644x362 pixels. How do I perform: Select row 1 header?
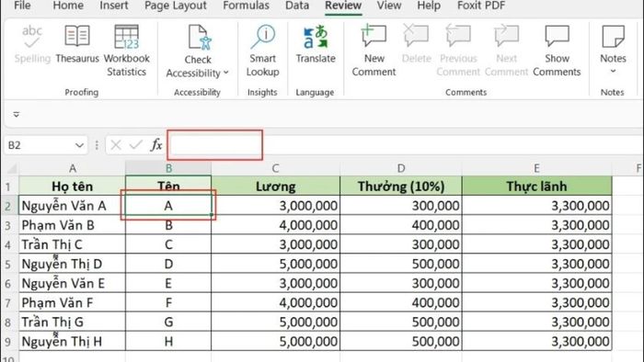click(8, 187)
